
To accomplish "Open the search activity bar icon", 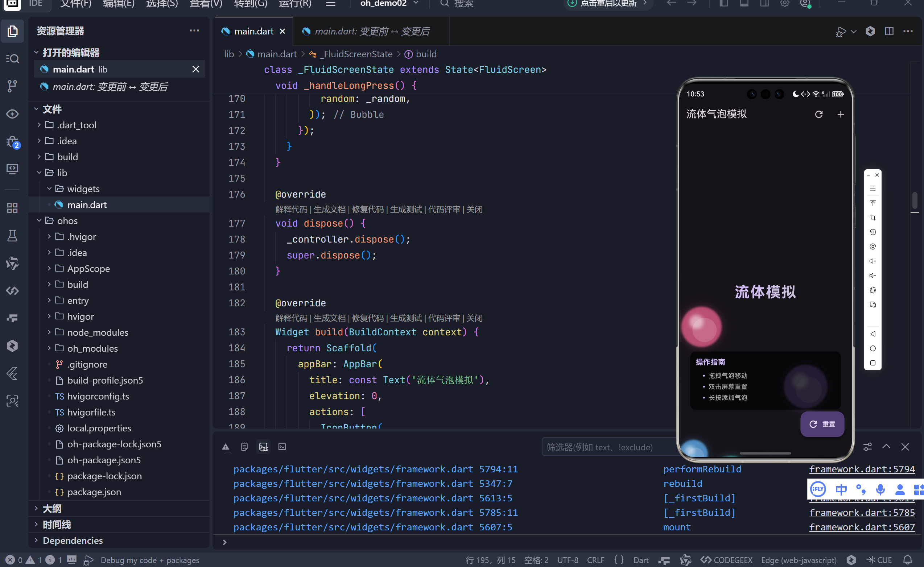I will 12,58.
